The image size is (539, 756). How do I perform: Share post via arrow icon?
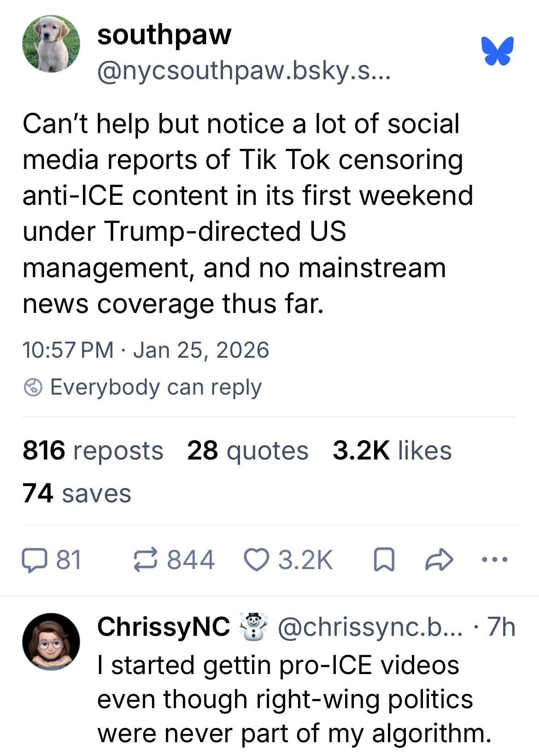tap(439, 560)
